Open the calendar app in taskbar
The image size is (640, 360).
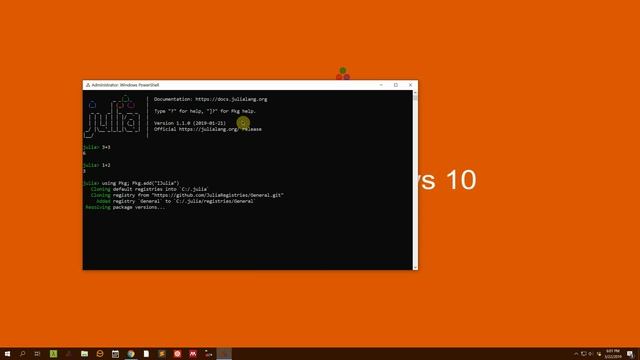click(x=116, y=354)
